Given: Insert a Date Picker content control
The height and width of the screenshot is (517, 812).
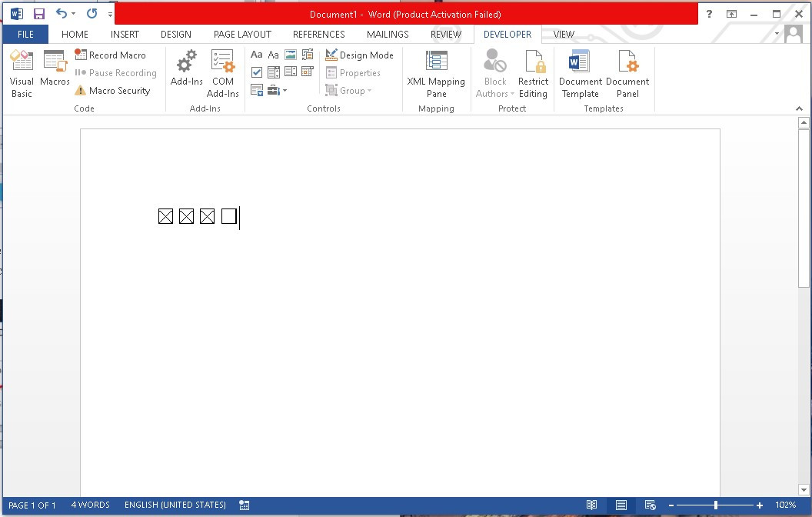Looking at the screenshot, I should click(x=307, y=72).
